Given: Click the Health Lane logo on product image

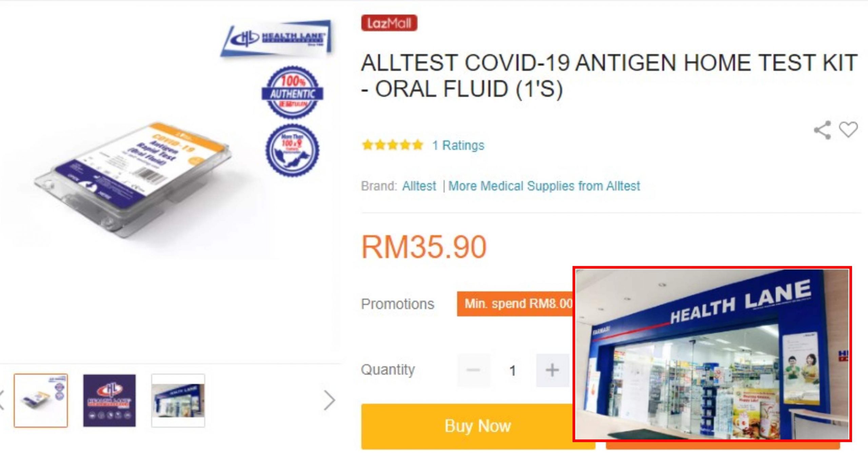Looking at the screenshot, I should coord(276,38).
